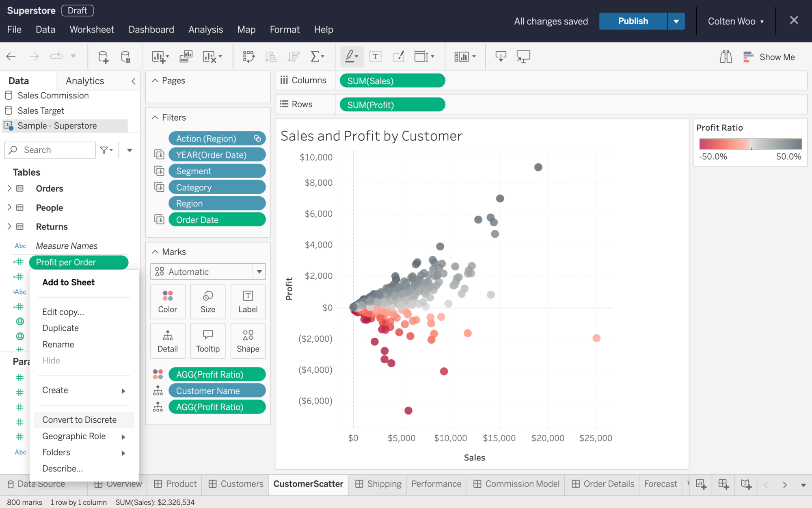Expand the Pages section chevron
812x508 pixels.
(155, 81)
